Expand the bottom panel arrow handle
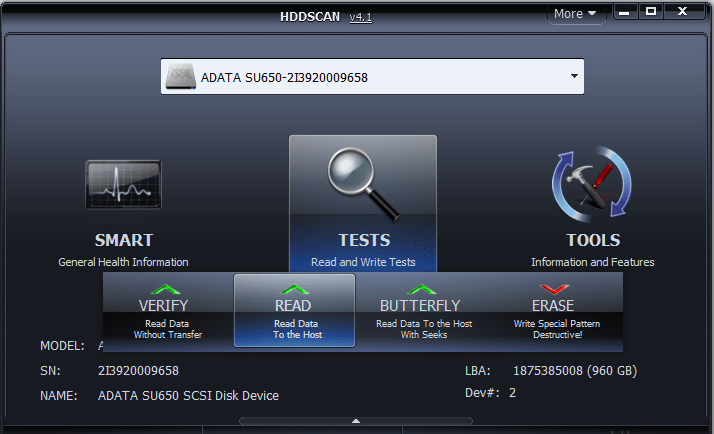Image resolution: width=714 pixels, height=434 pixels. [x=356, y=421]
